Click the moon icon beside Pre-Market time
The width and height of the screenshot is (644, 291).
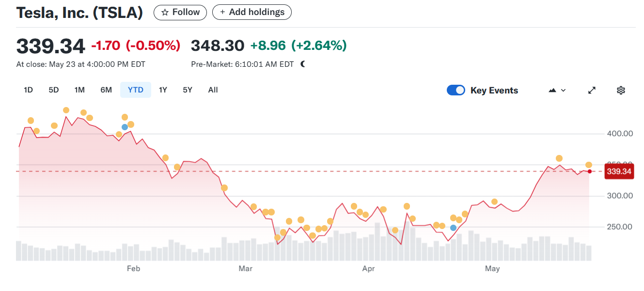303,64
